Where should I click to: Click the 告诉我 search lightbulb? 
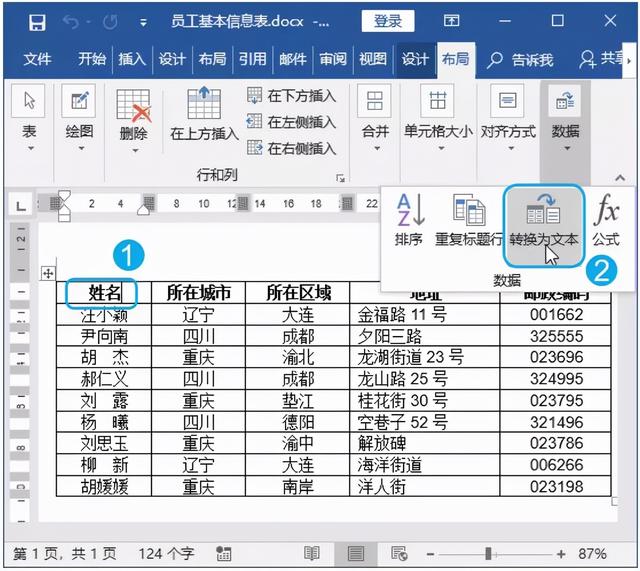point(520,60)
